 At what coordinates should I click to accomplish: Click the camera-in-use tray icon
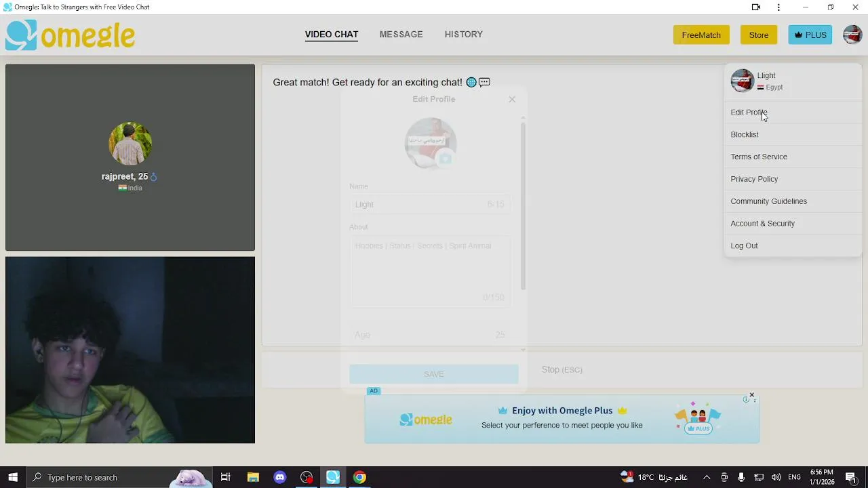pos(724,477)
